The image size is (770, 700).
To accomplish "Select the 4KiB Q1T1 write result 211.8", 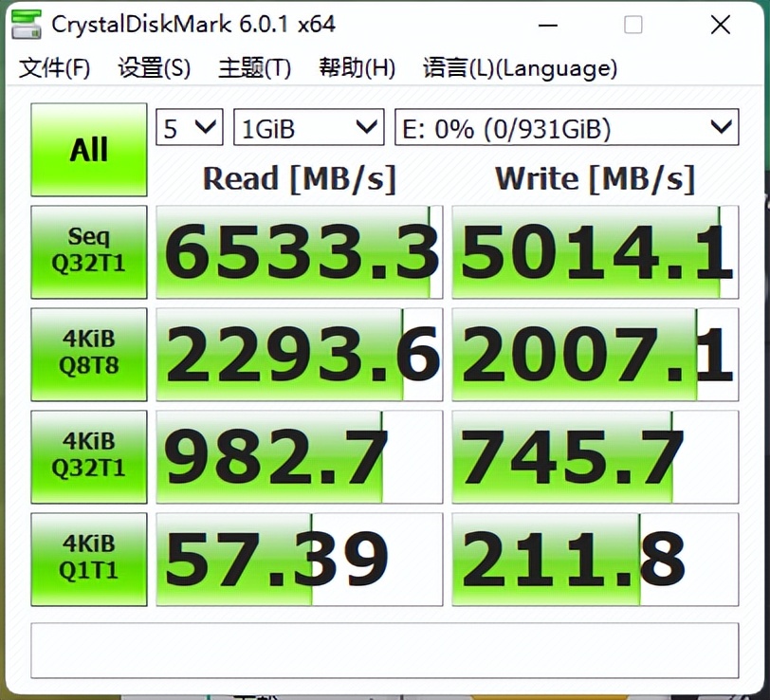I will pyautogui.click(x=596, y=559).
